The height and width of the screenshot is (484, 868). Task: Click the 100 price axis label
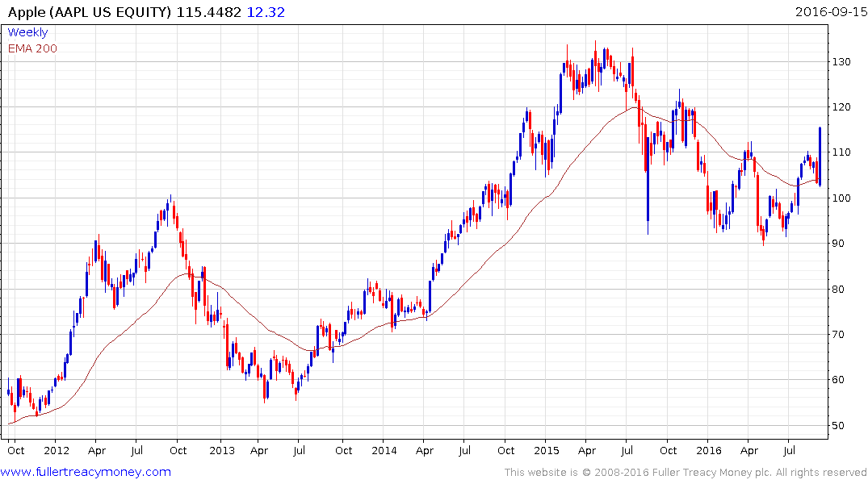point(841,198)
